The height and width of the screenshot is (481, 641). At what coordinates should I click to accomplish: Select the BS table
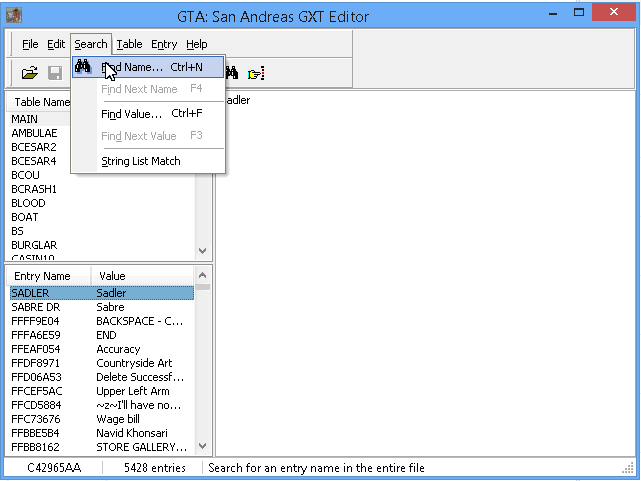(18, 231)
